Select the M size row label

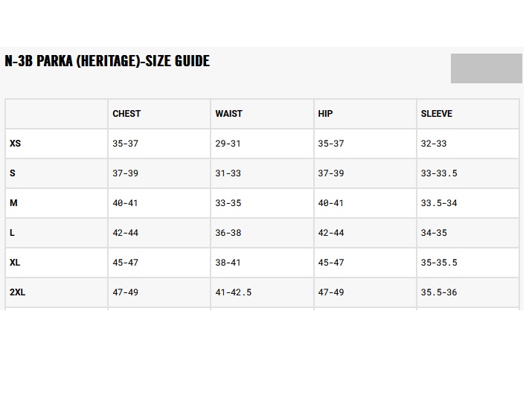click(13, 203)
